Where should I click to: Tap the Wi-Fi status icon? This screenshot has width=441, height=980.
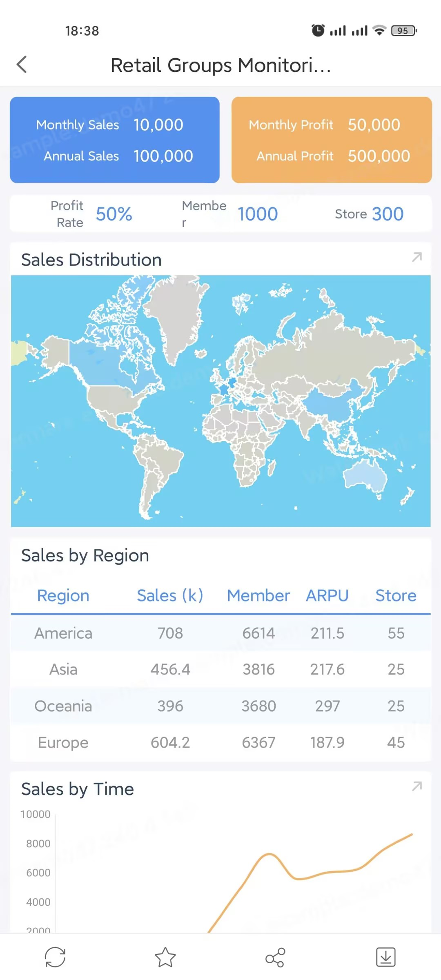click(380, 31)
